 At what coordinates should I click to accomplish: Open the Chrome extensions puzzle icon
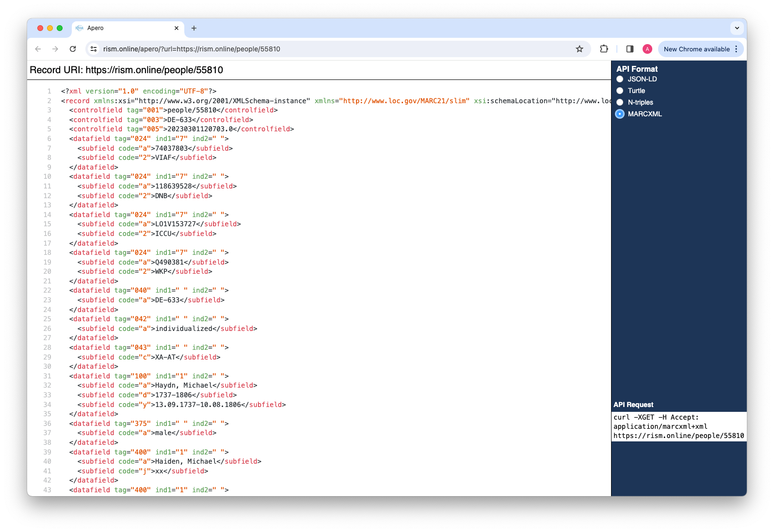click(604, 49)
